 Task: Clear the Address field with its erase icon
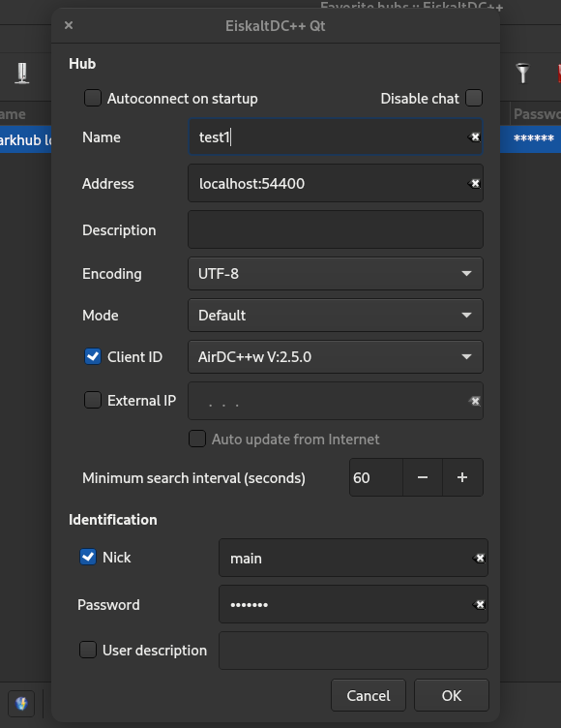pos(474,183)
